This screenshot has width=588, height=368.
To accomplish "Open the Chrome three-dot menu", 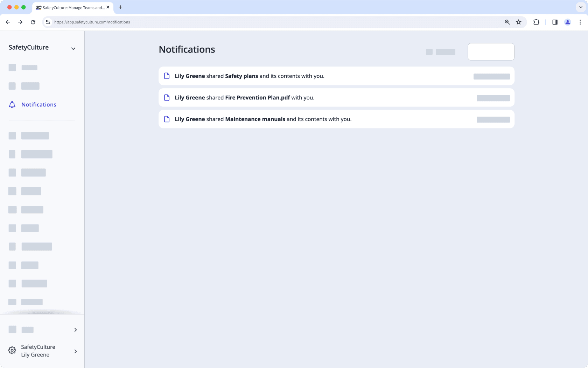I will [x=580, y=22].
